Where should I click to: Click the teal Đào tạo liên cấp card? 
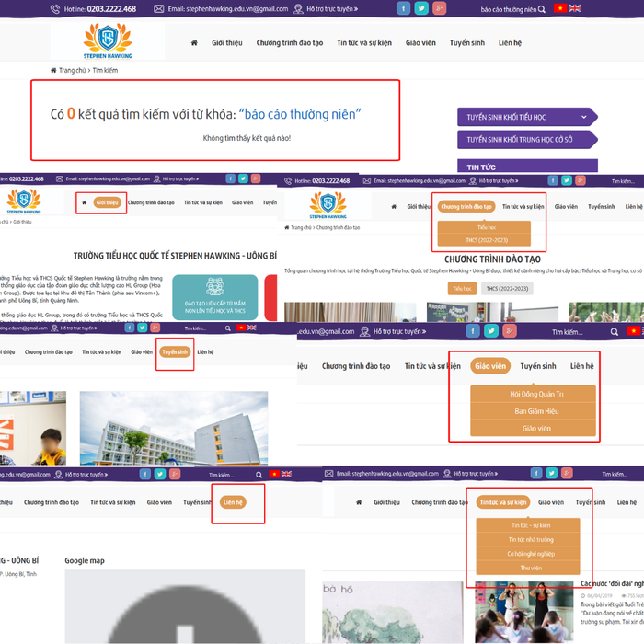[x=214, y=295]
